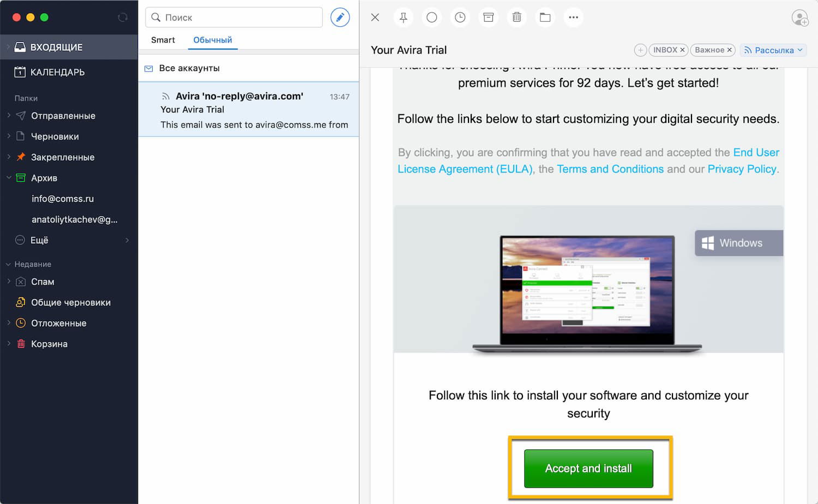Viewport: 818px width, 504px height.
Task: Open the Общие черновики folder
Action: point(71,302)
